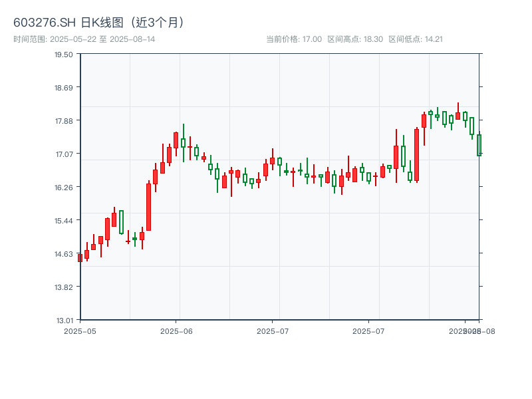The image size is (532, 399).
Task: Click the 2025-05 x-axis date label
Action: (80, 331)
